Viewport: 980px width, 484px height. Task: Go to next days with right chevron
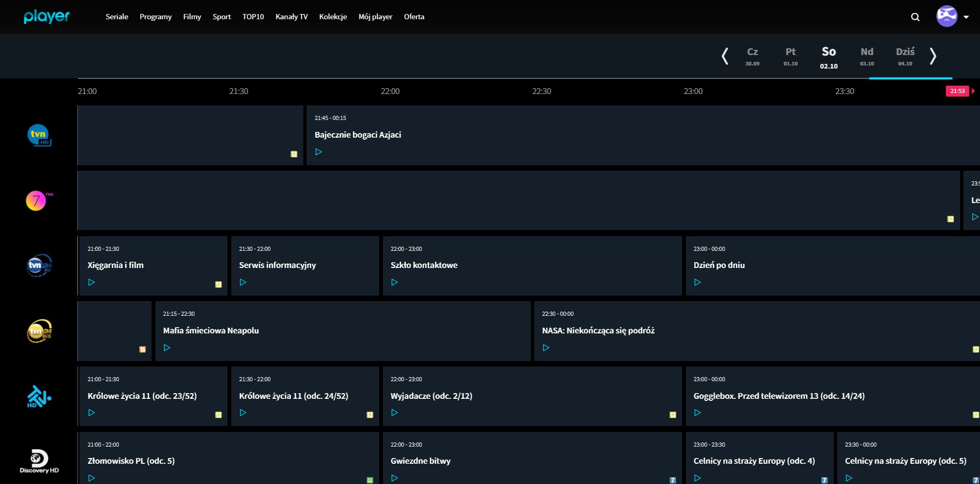coord(933,56)
